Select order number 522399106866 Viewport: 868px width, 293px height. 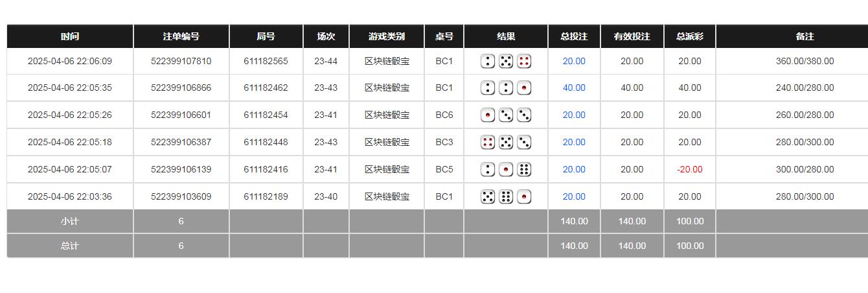(181, 88)
